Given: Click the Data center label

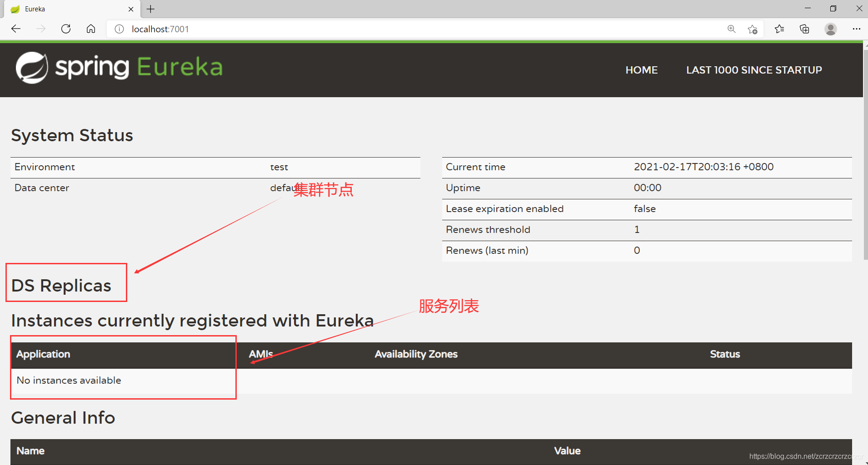Looking at the screenshot, I should click(x=42, y=188).
